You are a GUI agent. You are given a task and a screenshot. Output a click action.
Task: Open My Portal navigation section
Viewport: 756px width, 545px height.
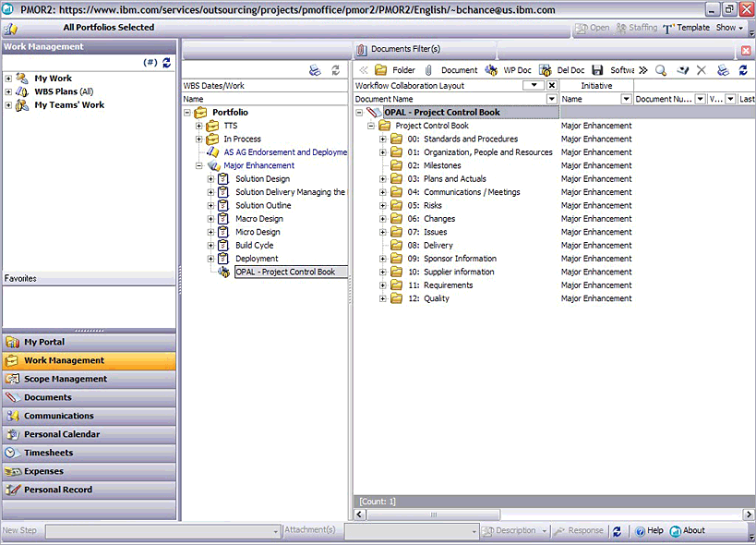click(x=90, y=342)
